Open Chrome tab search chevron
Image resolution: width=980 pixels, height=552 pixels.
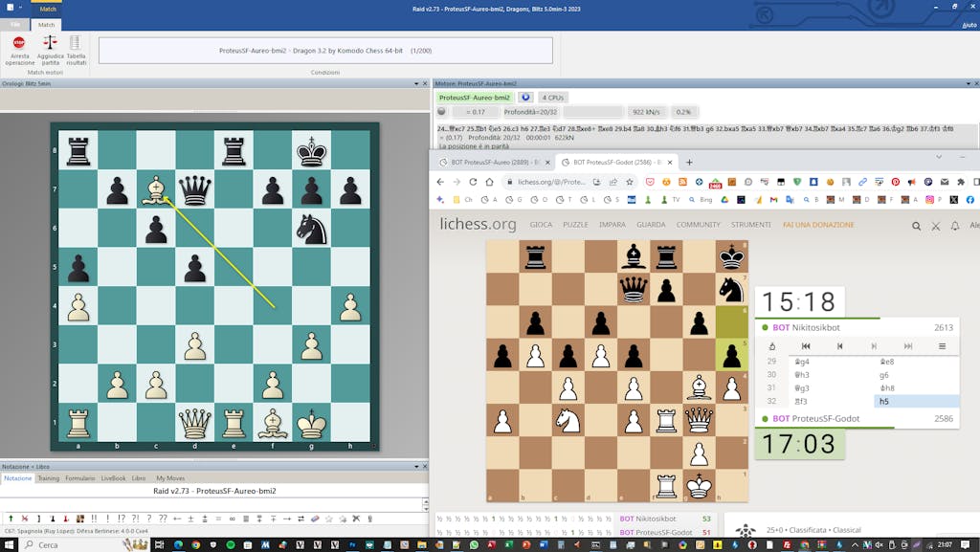coord(938,156)
